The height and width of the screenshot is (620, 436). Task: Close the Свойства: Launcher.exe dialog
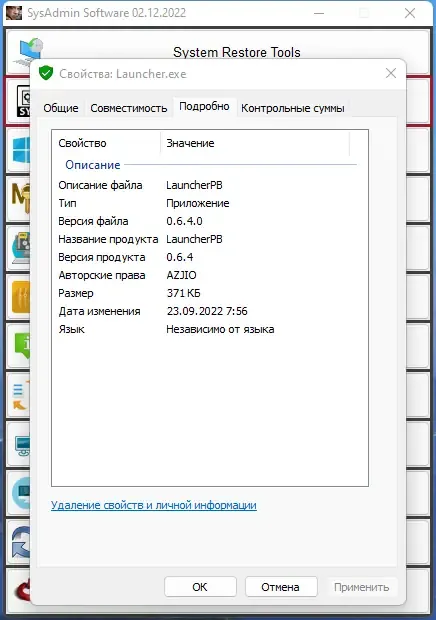[391, 73]
